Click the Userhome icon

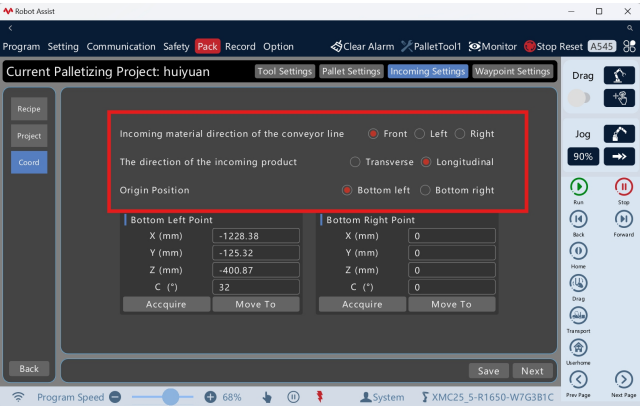click(x=578, y=348)
